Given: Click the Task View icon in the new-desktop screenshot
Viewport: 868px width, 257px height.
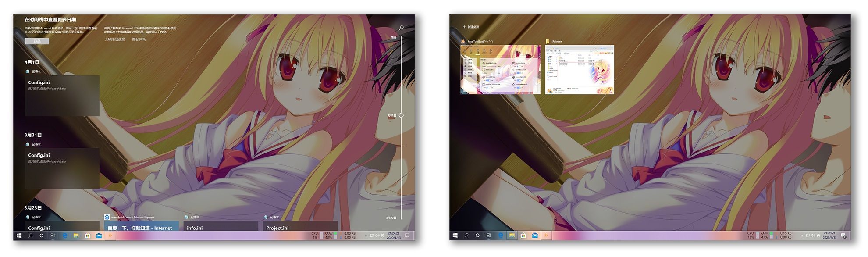Looking at the screenshot, I should click(x=489, y=236).
